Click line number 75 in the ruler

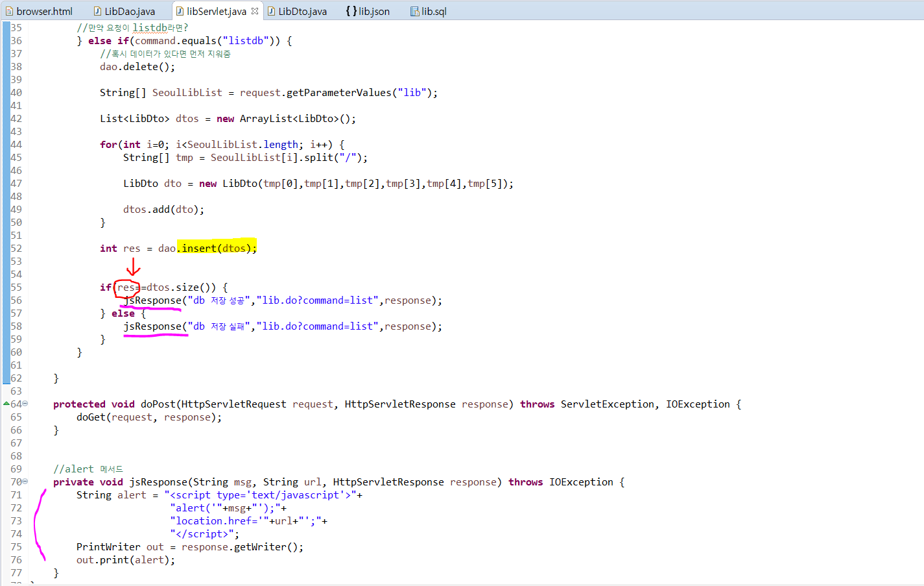pyautogui.click(x=16, y=546)
